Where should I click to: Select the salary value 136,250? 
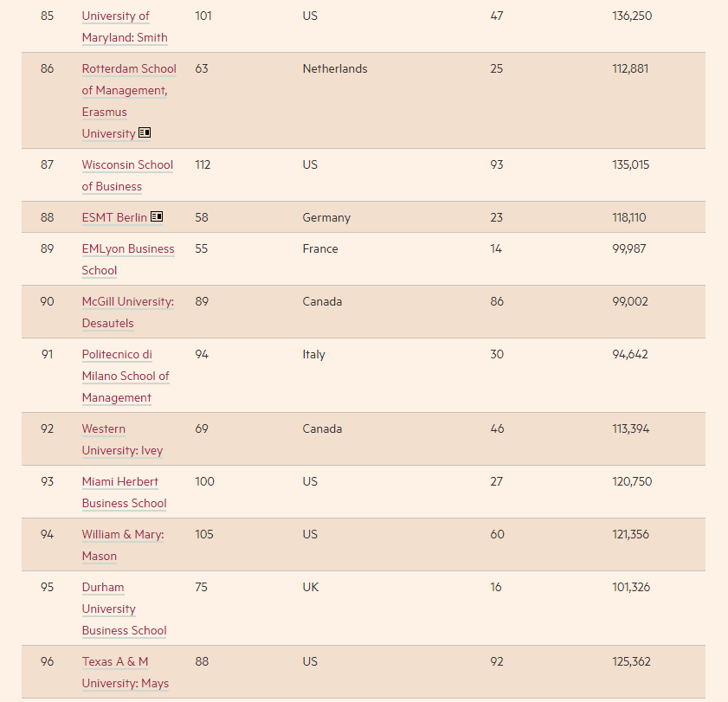coord(632,16)
